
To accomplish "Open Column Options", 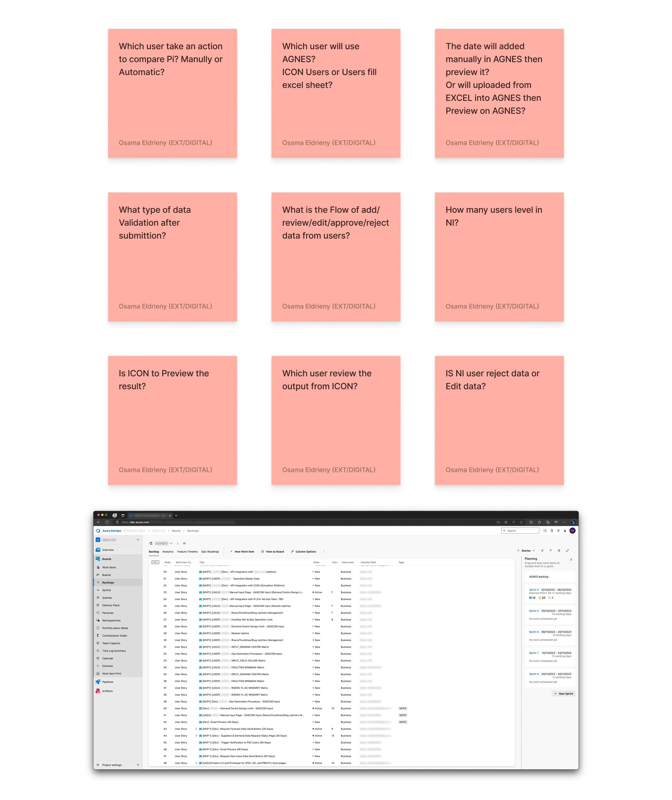I will pos(303,552).
